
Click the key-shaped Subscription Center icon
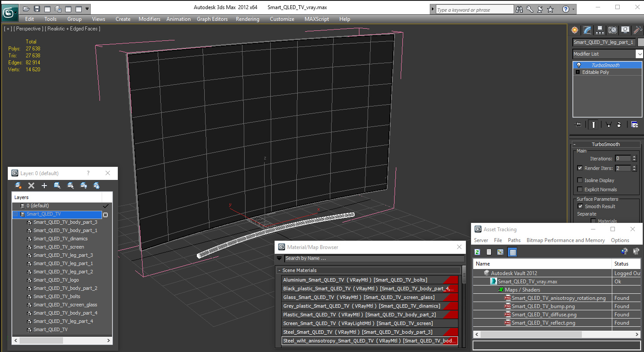point(530,9)
